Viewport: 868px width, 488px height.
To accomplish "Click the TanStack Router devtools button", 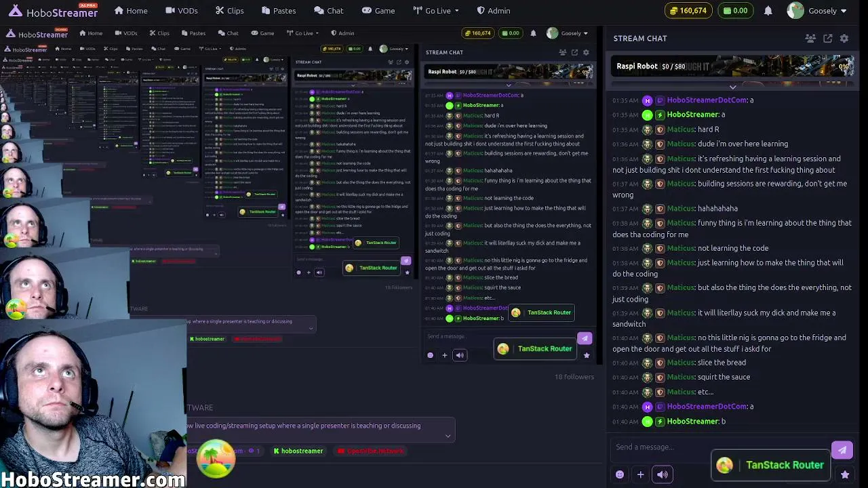I will coord(771,465).
